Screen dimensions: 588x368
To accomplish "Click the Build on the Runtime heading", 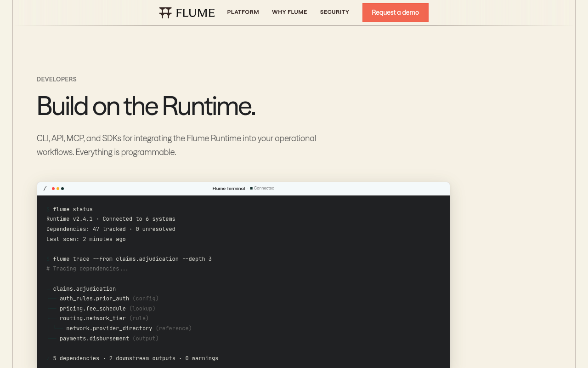I will (146, 106).
